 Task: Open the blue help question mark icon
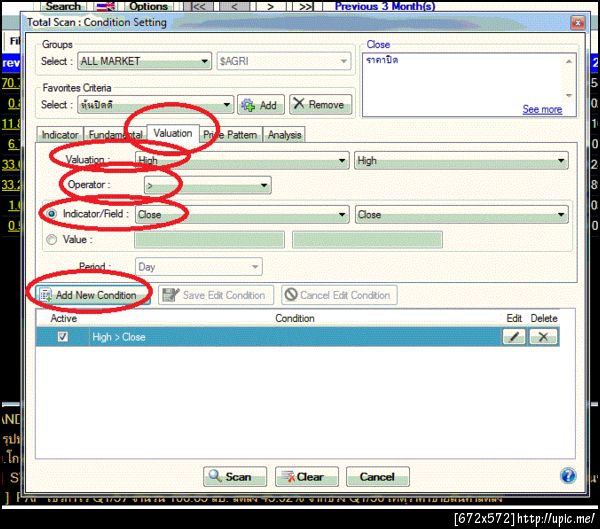(x=568, y=476)
